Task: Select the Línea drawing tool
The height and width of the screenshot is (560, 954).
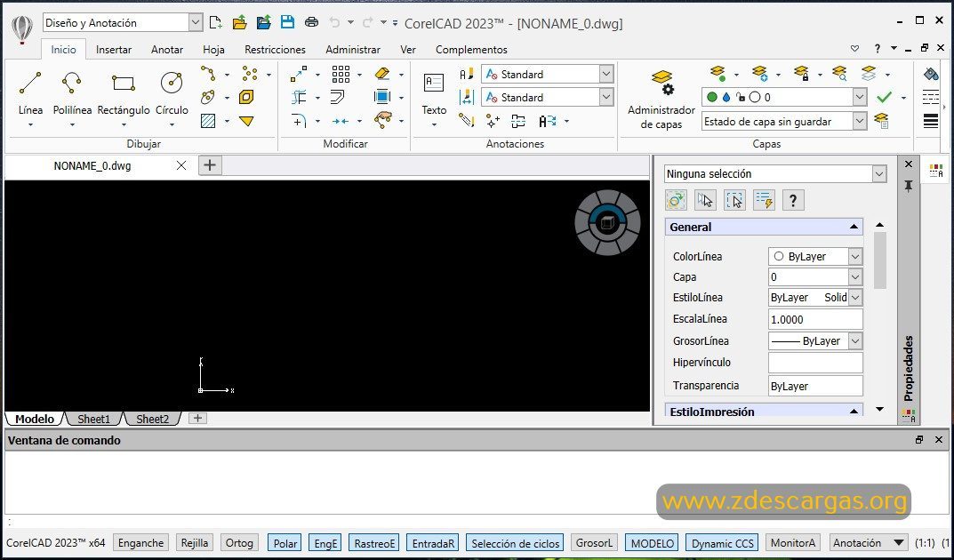Action: pos(30,92)
